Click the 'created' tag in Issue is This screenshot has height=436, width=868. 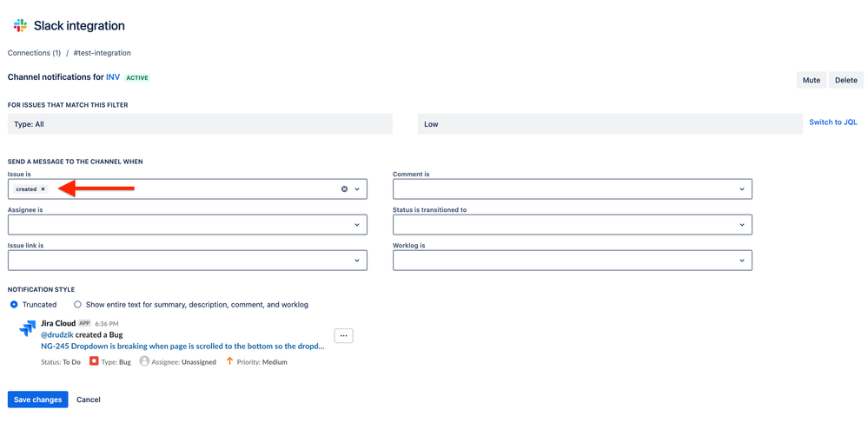(x=26, y=189)
